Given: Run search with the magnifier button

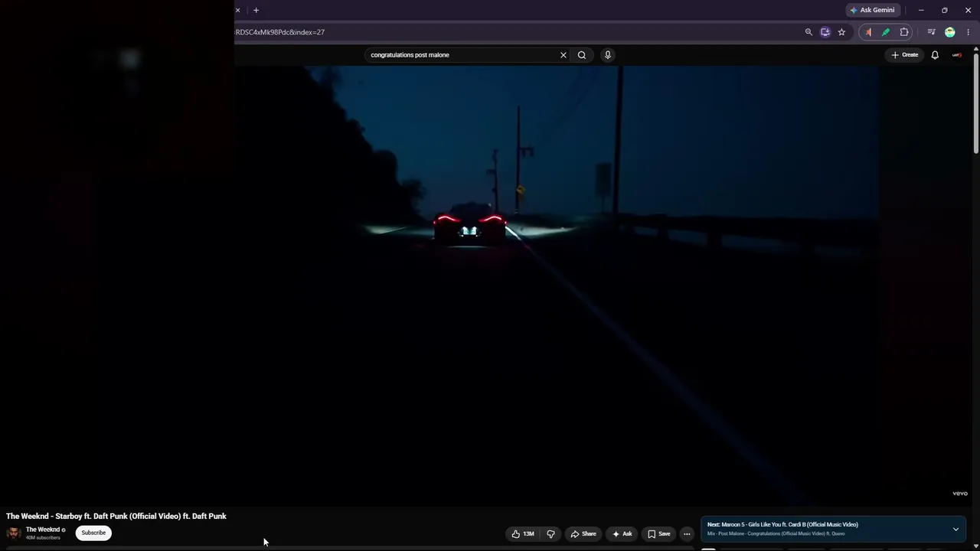Looking at the screenshot, I should click(582, 55).
